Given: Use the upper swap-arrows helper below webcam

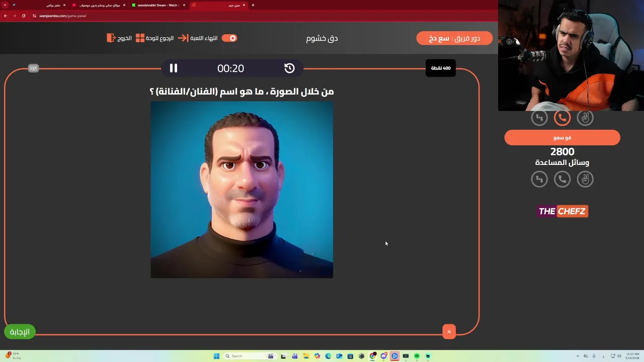Looking at the screenshot, I should [539, 118].
